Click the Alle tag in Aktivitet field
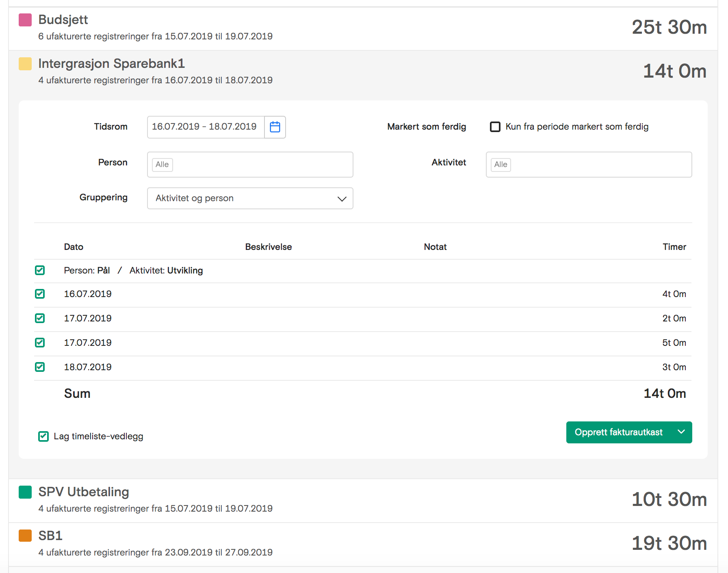Screen dimensions: 728x573 pyautogui.click(x=500, y=165)
